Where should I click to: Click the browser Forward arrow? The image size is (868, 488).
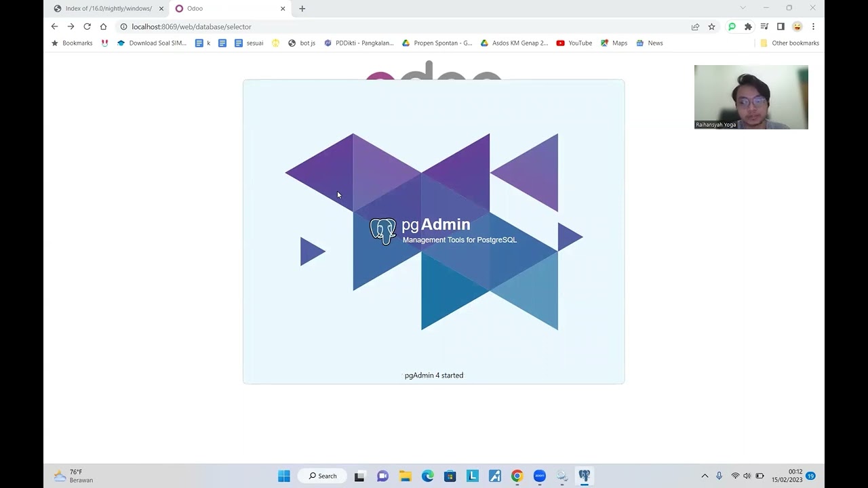pos(71,26)
